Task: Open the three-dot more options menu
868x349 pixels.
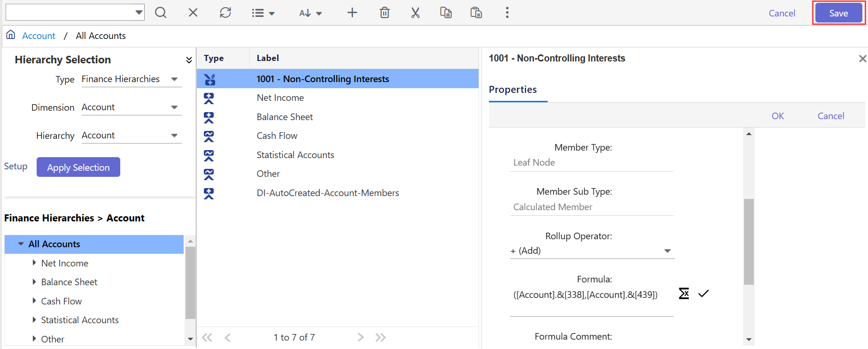Action: point(507,13)
